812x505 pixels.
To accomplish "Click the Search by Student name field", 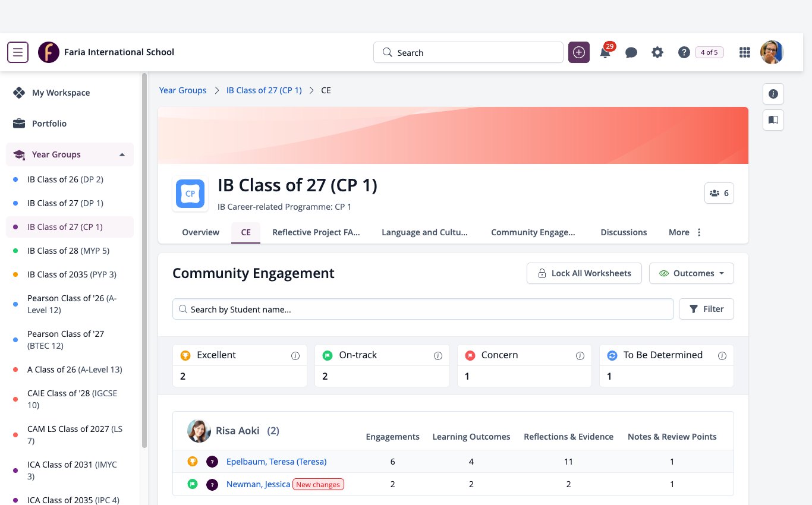I will click(423, 309).
